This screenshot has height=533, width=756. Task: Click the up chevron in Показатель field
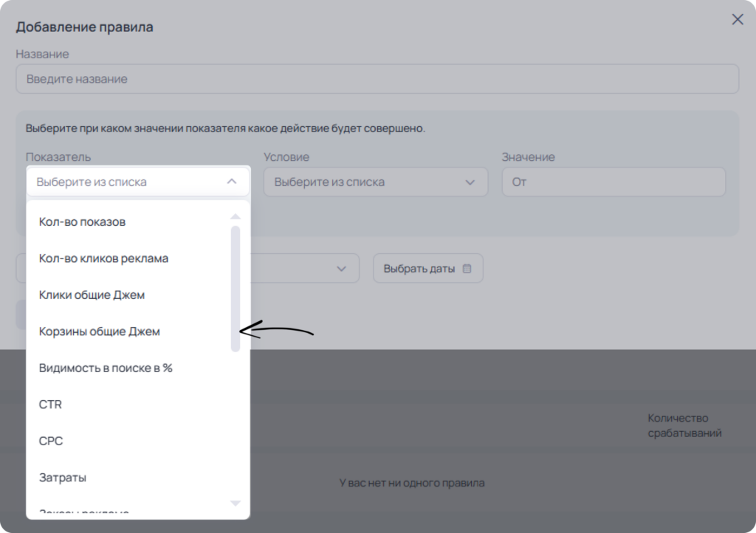click(x=231, y=182)
